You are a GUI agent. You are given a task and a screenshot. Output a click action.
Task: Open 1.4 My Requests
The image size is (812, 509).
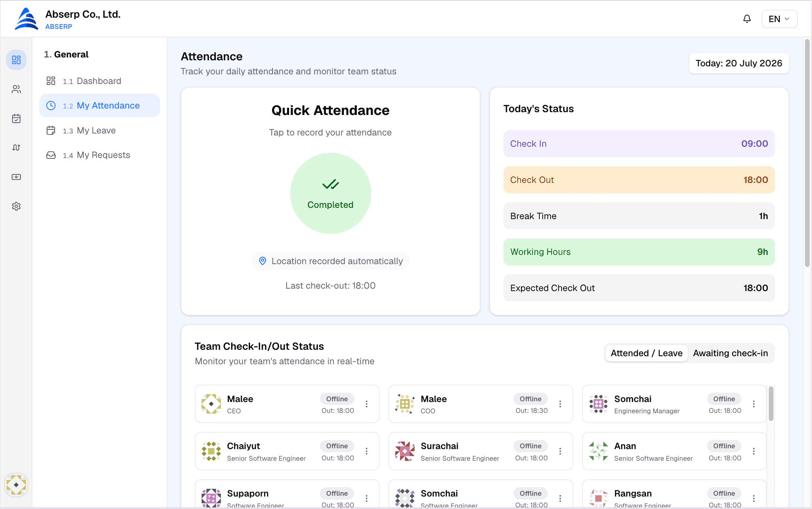pyautogui.click(x=100, y=155)
